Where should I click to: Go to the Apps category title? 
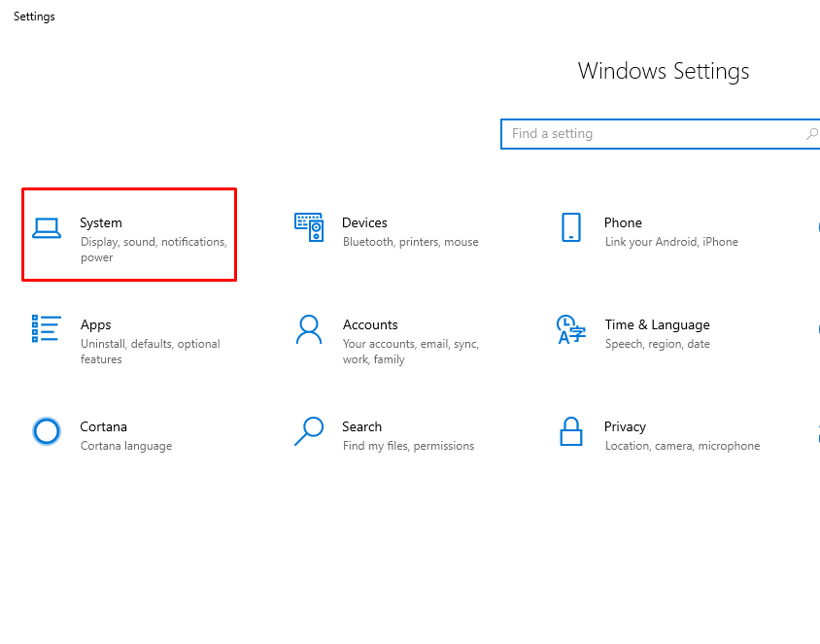pyautogui.click(x=96, y=325)
